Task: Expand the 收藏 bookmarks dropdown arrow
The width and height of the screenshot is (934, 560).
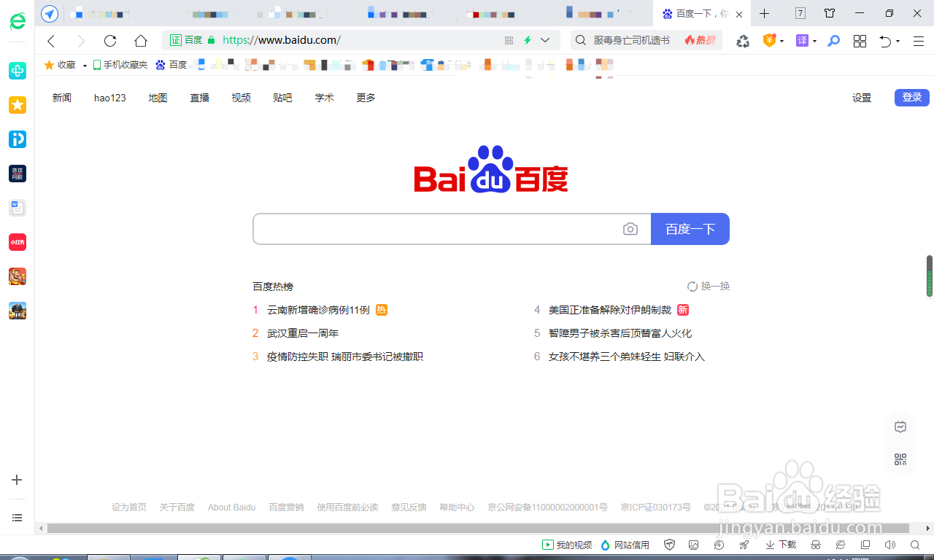Action: coord(85,66)
